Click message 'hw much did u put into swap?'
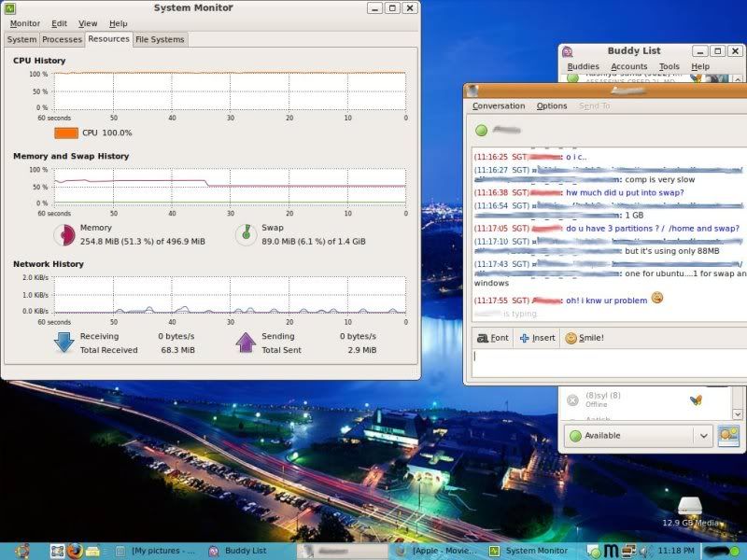Screen dimensions: 747x560 tap(625, 192)
